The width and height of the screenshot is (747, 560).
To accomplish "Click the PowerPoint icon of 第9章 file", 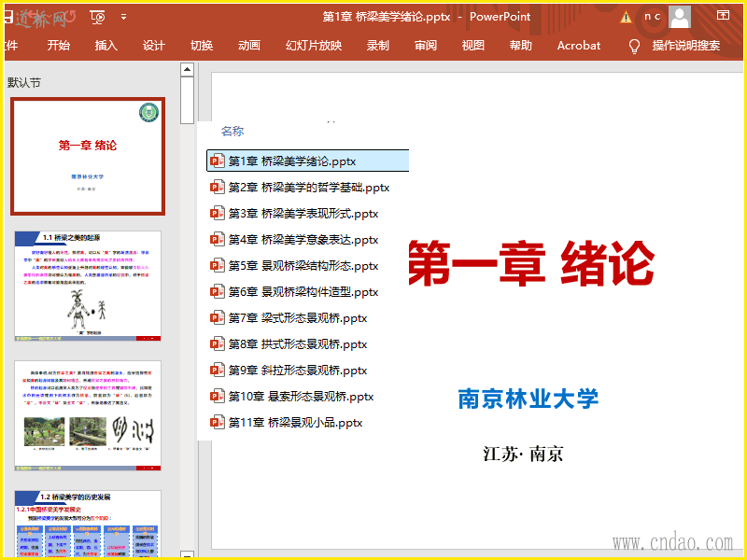I will [x=218, y=371].
